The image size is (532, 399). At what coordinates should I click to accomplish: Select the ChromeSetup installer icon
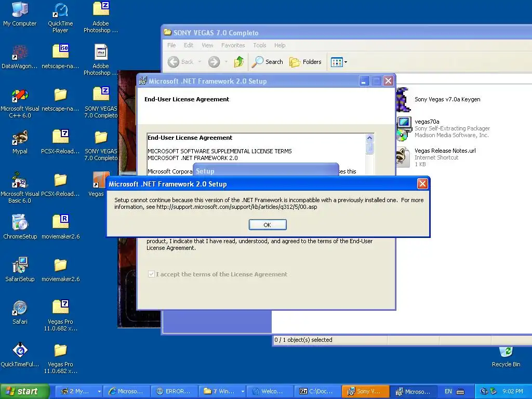[x=20, y=228]
